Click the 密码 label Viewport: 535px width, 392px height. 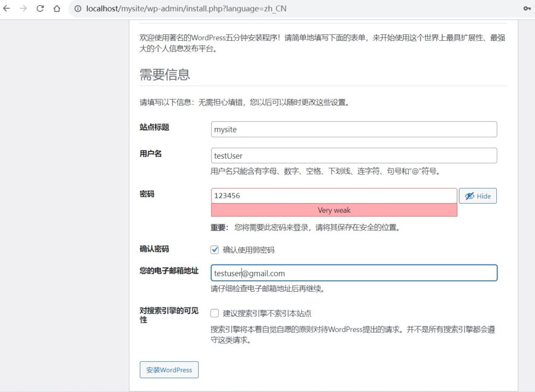pos(147,194)
